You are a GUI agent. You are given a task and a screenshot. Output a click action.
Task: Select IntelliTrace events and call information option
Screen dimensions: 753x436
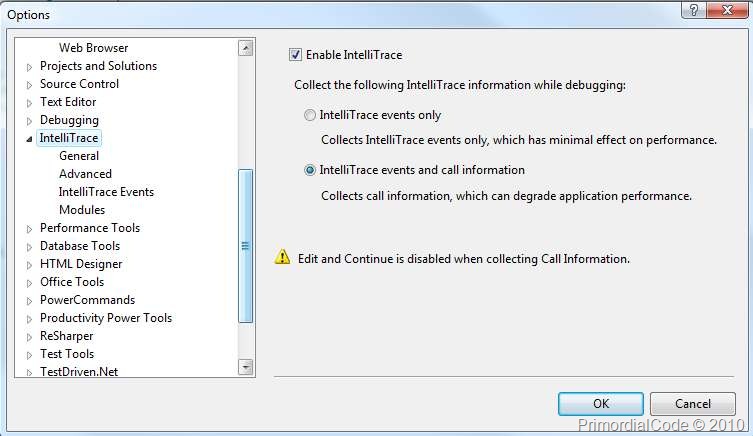310,170
